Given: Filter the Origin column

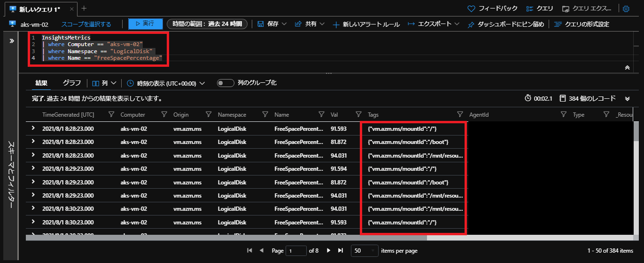Looking at the screenshot, I should tap(208, 114).
